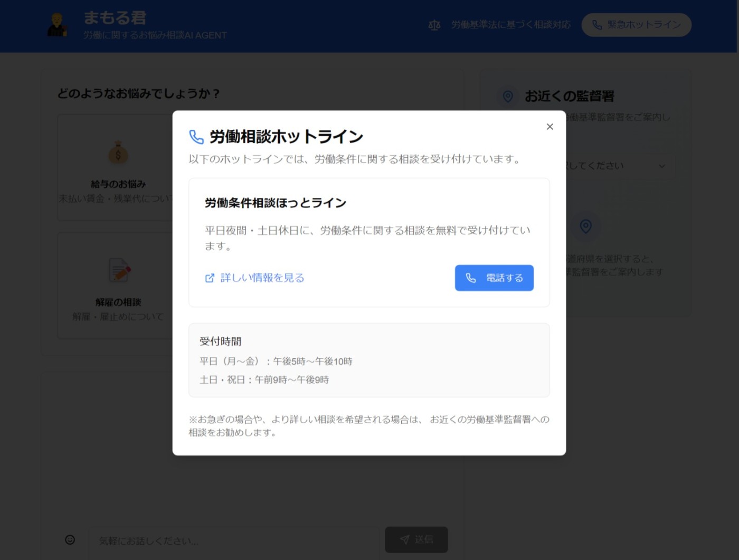
Task: Click the 緊急ホットライン button in header
Action: pyautogui.click(x=636, y=25)
